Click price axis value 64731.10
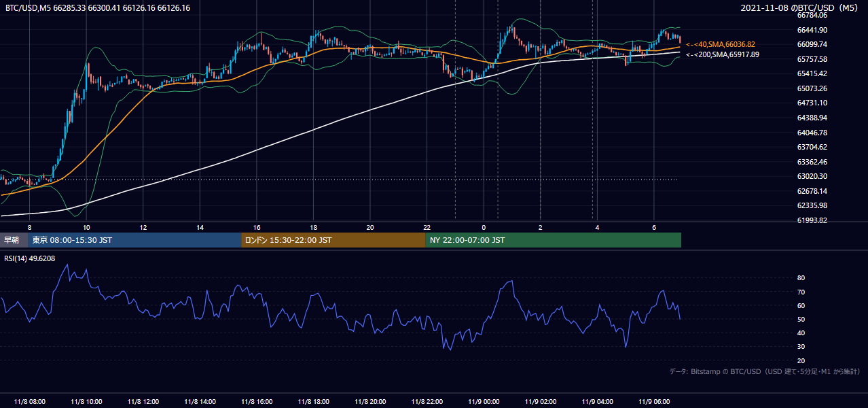 tap(812, 103)
